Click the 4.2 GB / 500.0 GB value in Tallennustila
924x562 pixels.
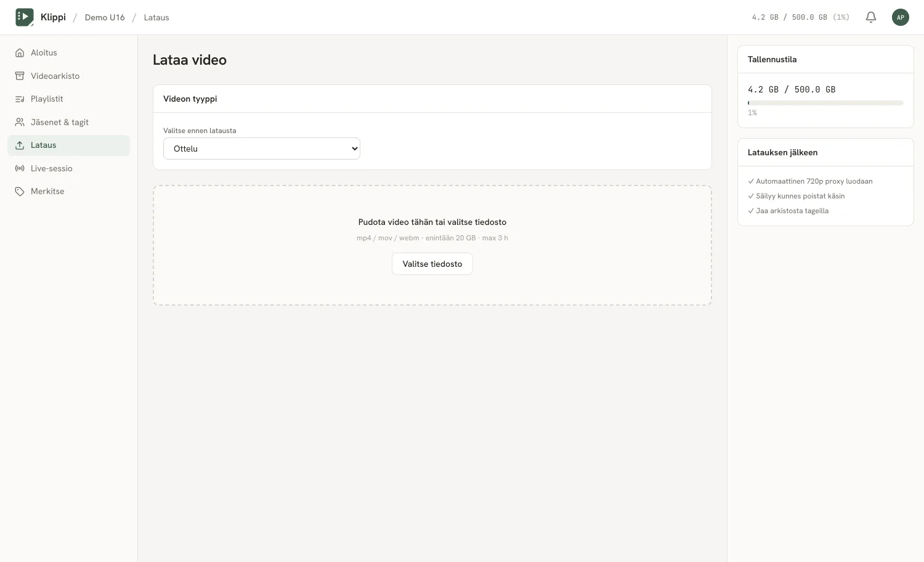(792, 89)
